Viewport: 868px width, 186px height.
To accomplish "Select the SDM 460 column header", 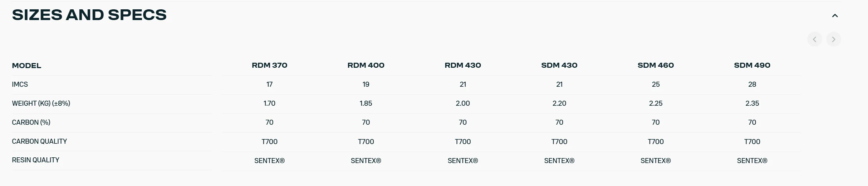I will pyautogui.click(x=656, y=65).
